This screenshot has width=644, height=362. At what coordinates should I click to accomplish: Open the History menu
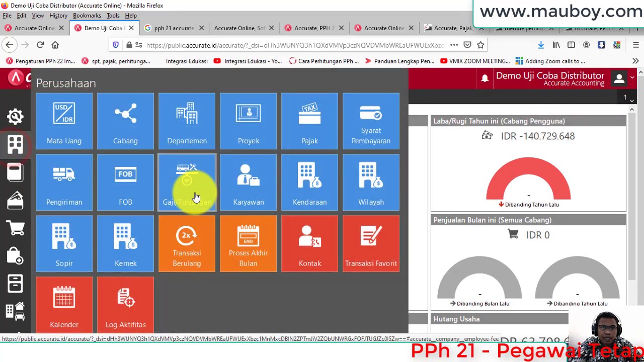click(58, 16)
